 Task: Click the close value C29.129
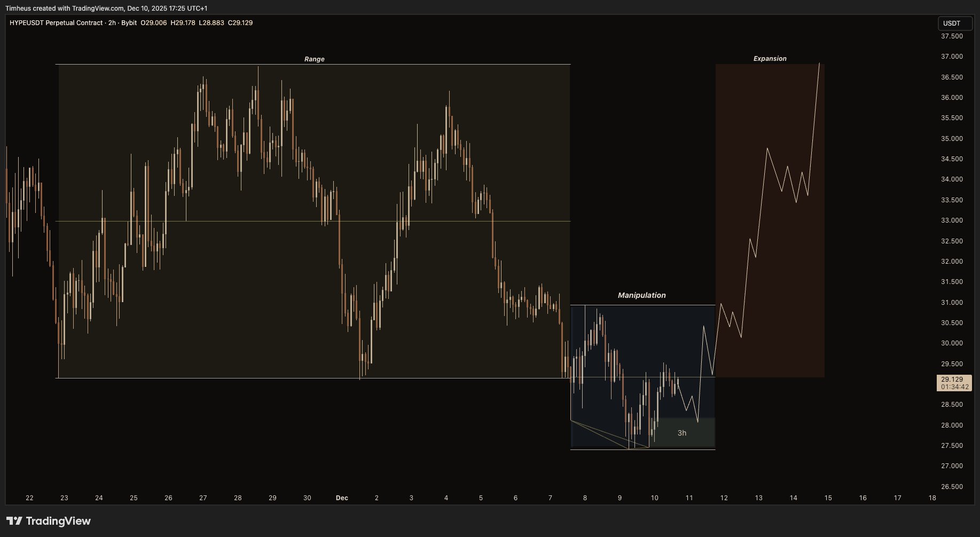tap(240, 23)
